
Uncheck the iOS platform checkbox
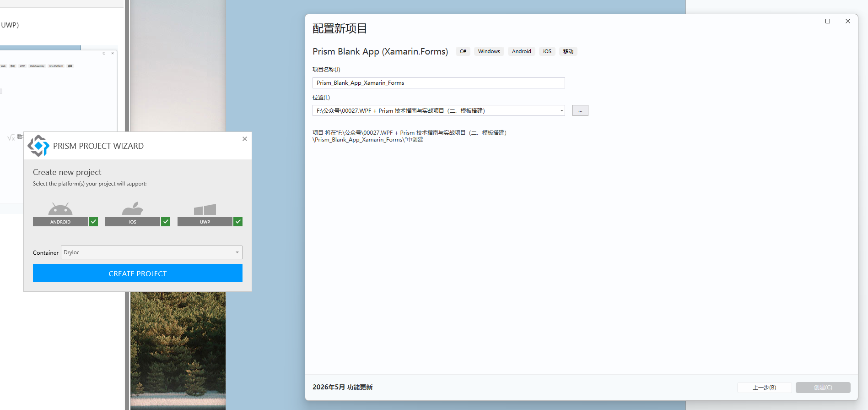166,222
